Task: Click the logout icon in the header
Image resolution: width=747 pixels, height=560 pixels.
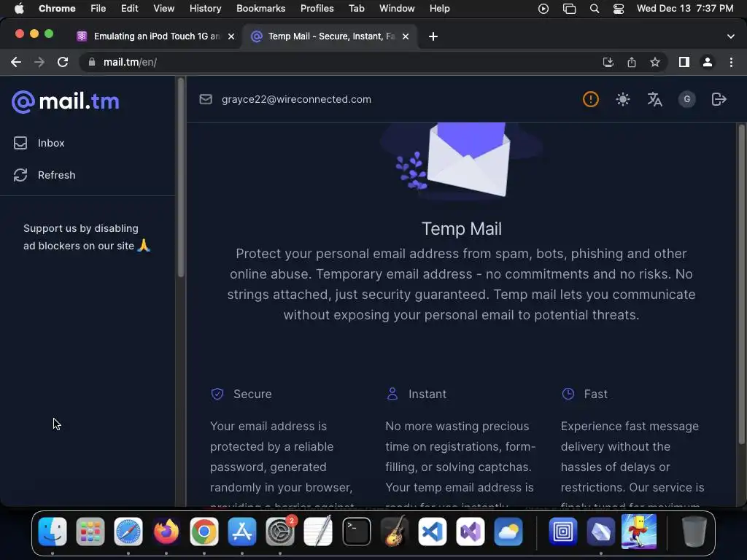Action: click(x=719, y=99)
